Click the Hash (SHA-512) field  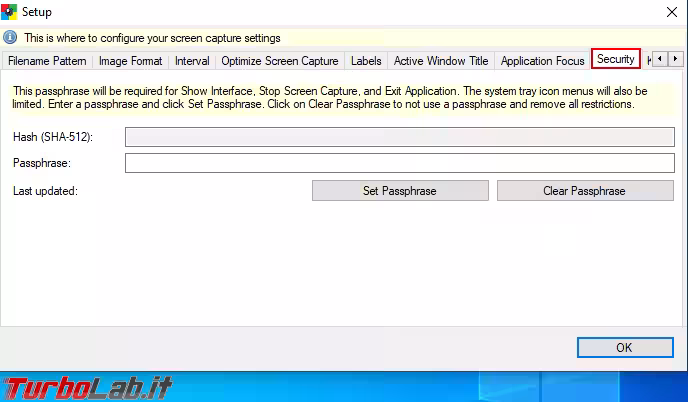(x=399, y=137)
